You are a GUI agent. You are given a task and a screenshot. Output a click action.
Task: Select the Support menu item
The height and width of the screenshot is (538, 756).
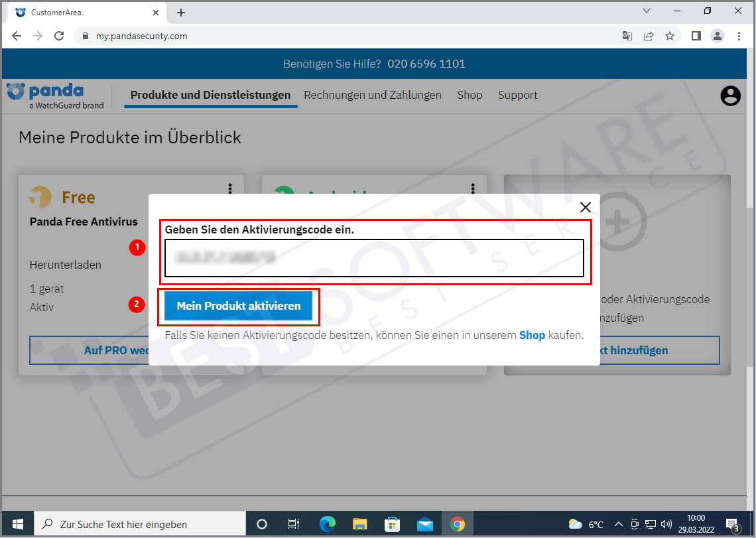517,95
